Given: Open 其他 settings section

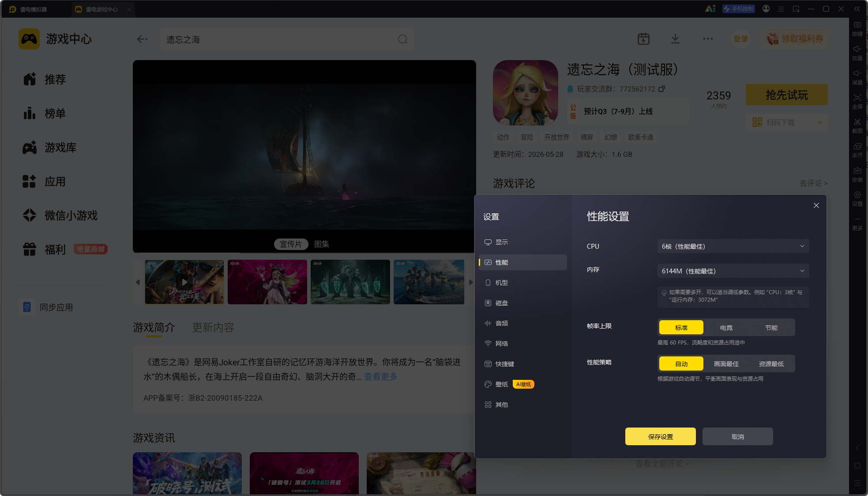Looking at the screenshot, I should coord(523,405).
